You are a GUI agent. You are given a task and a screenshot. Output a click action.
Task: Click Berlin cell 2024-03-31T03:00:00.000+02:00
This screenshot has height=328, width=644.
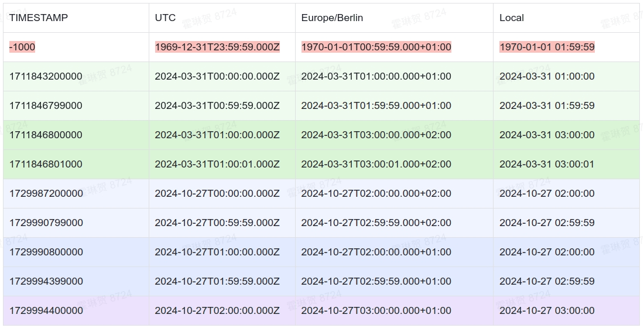(376, 135)
